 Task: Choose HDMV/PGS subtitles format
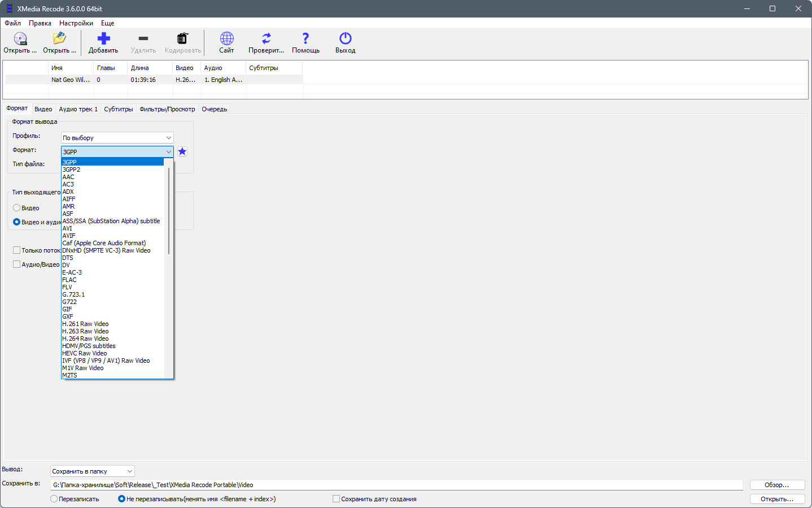point(112,346)
